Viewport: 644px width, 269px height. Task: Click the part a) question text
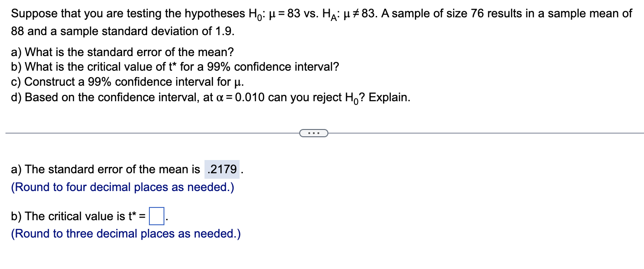(x=122, y=52)
